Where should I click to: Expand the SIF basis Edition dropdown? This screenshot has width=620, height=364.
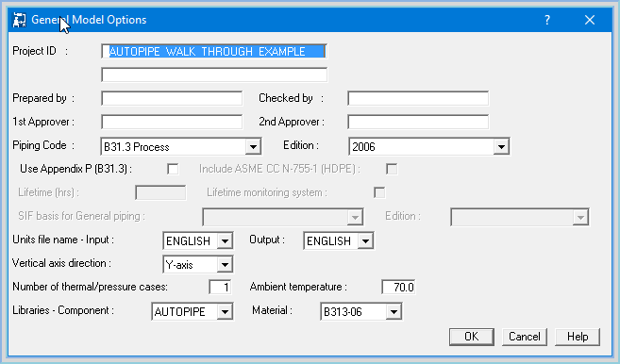click(x=580, y=217)
